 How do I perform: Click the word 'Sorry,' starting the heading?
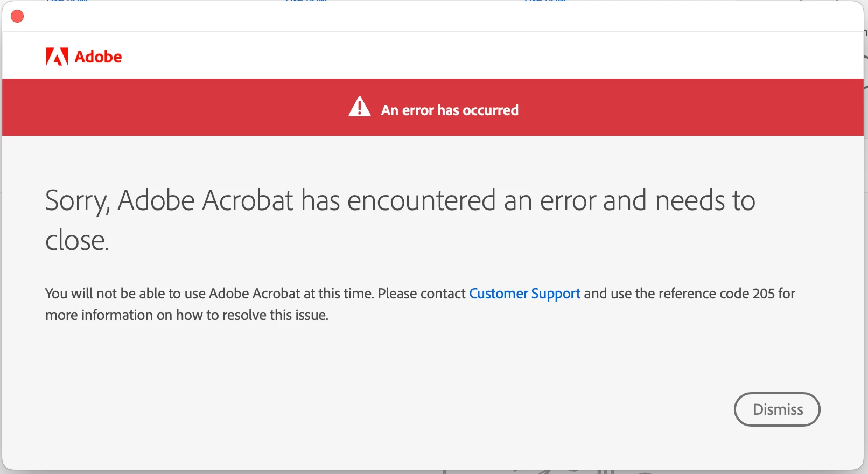77,200
